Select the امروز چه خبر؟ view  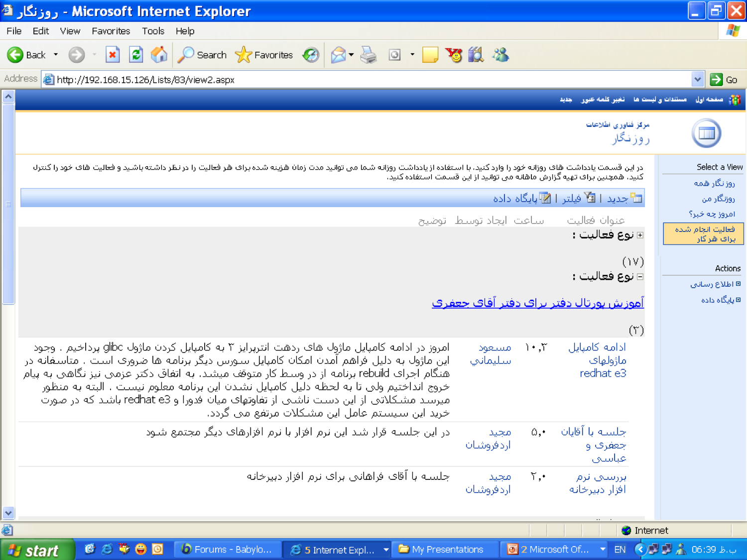pyautogui.click(x=712, y=214)
